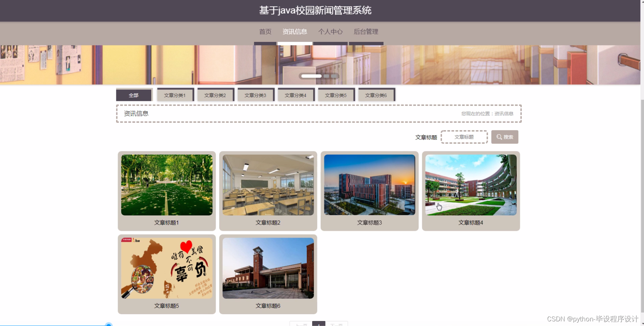Select the 首页 navigation tab
This screenshot has height=326, width=644.
[265, 32]
